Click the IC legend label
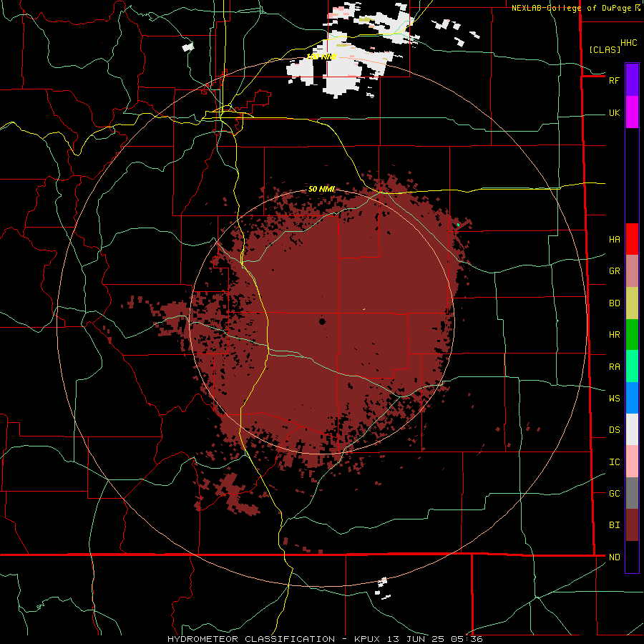The height and width of the screenshot is (644, 644). click(x=614, y=462)
